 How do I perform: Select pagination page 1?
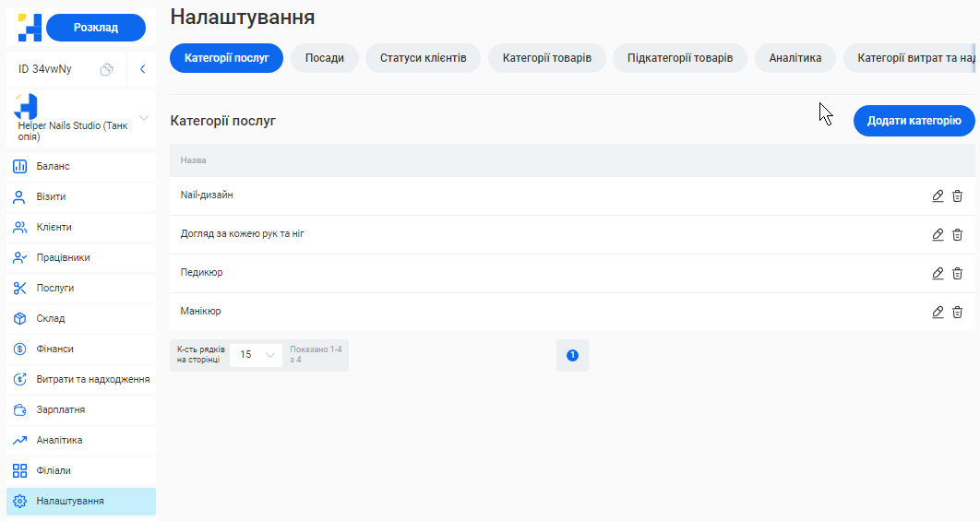click(x=572, y=355)
